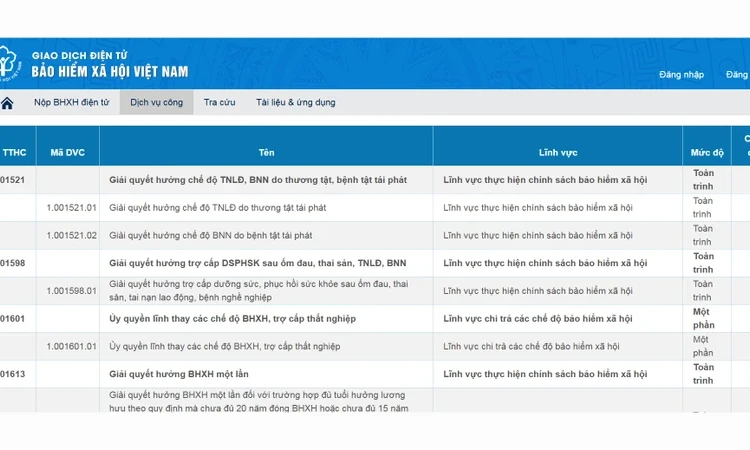Select the Dịch vụ công tab
This screenshot has width=750, height=450.
coord(156,102)
